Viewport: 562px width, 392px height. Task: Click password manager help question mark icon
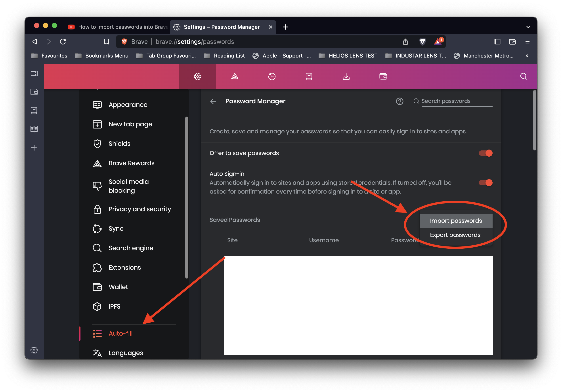point(400,101)
